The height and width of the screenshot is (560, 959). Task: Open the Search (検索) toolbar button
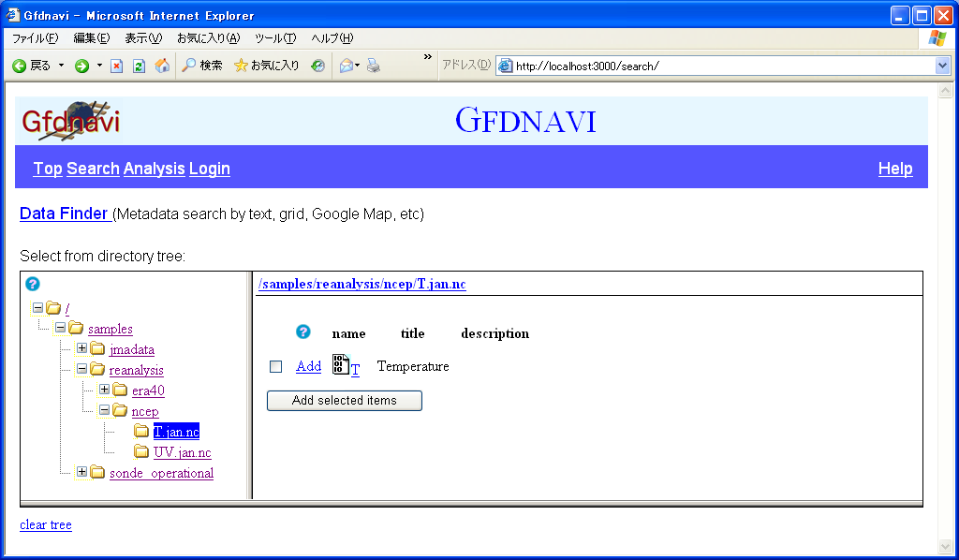click(x=202, y=66)
